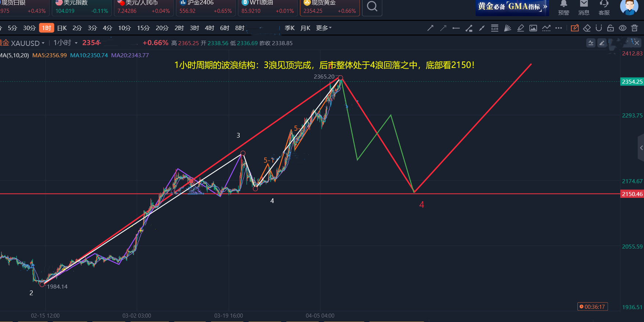The width and height of the screenshot is (644, 322).
Task: Open the 1小时 period dropdown
Action: [65, 43]
